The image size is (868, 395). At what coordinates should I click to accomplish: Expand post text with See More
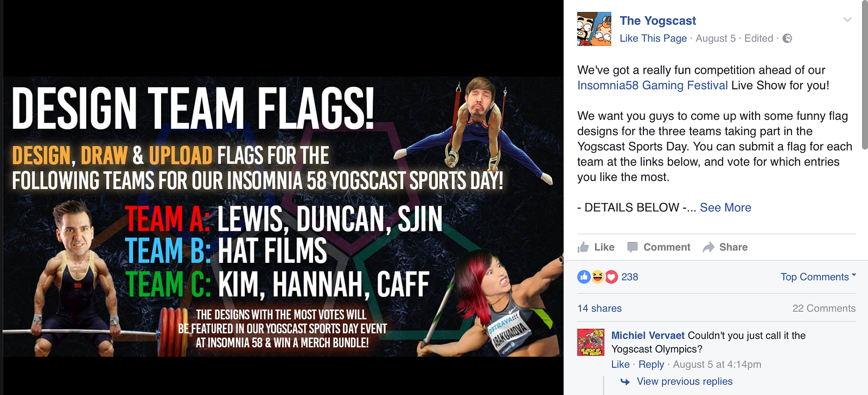(x=725, y=208)
